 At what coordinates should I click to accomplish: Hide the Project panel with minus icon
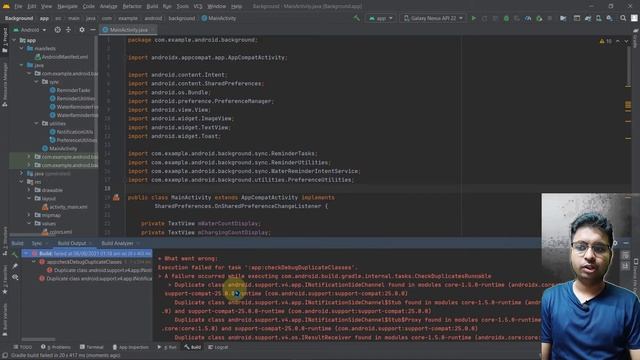(93, 30)
